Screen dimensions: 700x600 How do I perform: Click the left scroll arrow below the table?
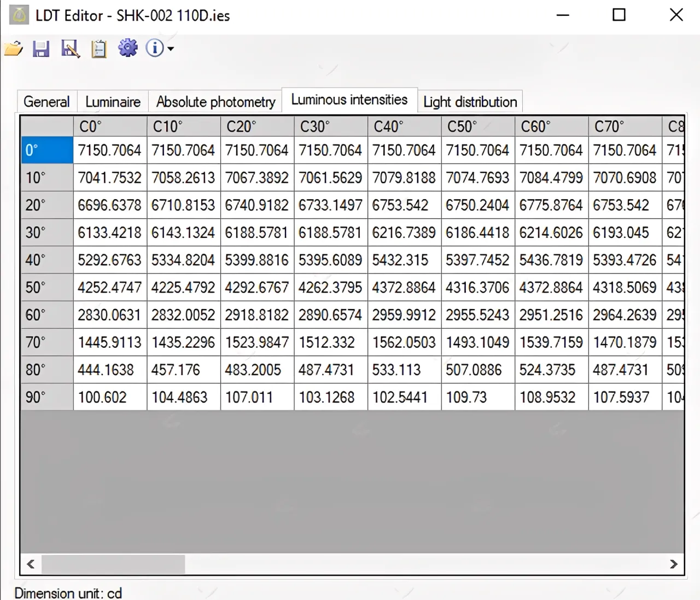click(30, 564)
